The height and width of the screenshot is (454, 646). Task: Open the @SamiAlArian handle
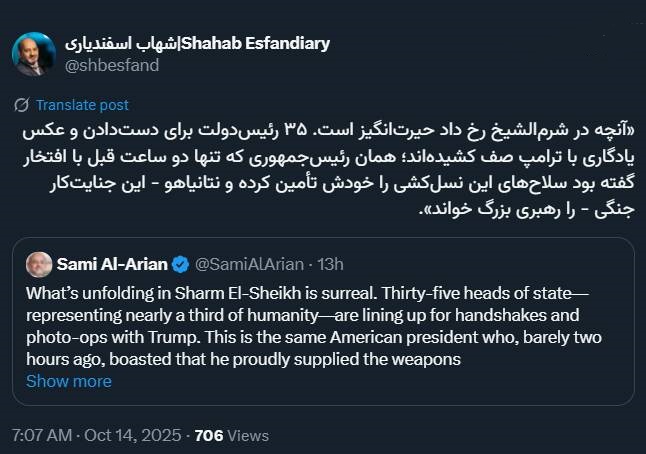click(x=248, y=264)
